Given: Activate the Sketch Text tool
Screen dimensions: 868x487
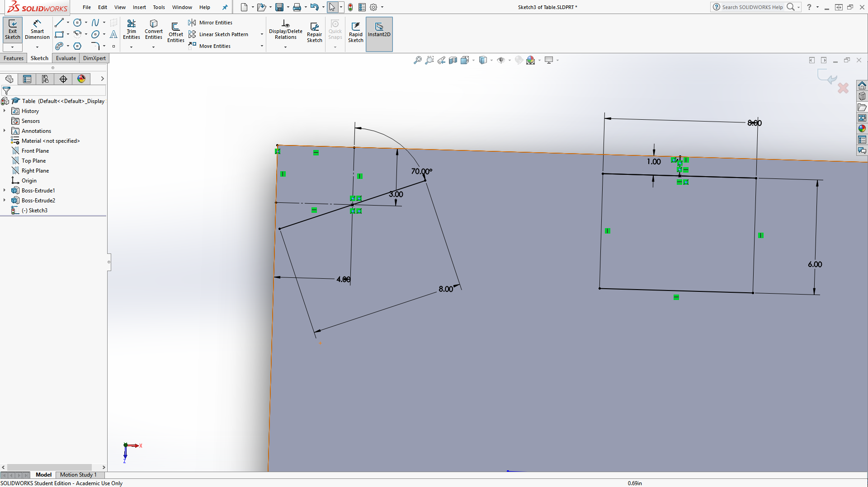Looking at the screenshot, I should [113, 34].
